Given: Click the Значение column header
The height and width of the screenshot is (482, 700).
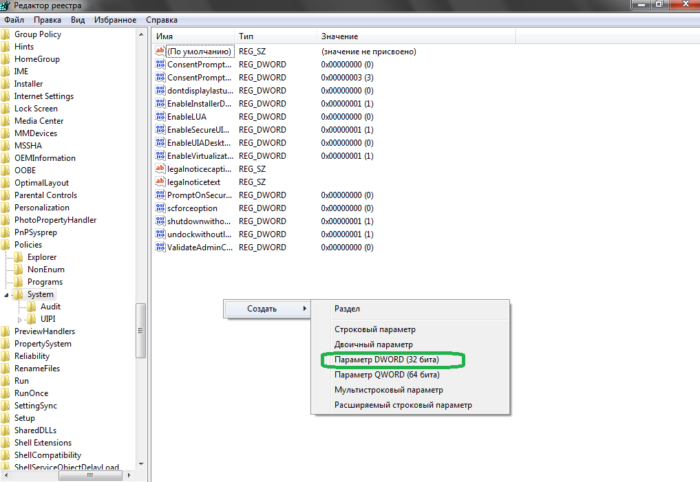Looking at the screenshot, I should click(x=339, y=36).
